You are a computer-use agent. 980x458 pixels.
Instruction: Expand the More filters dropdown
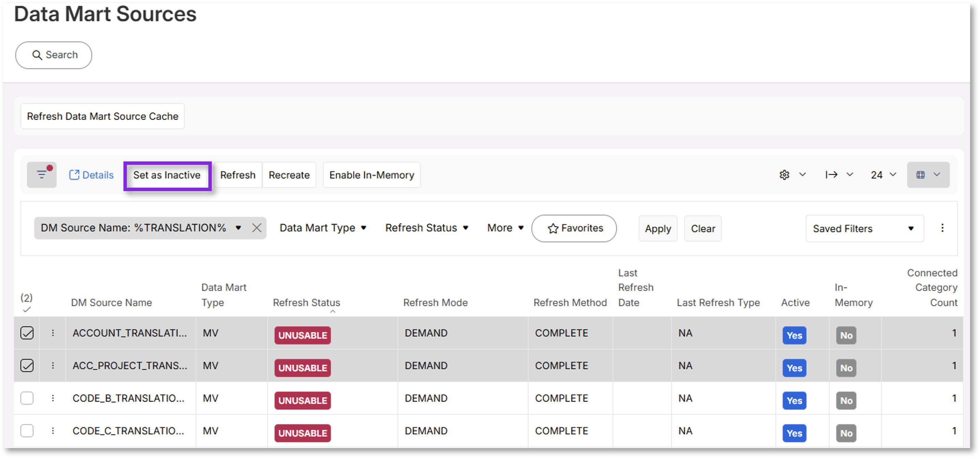[506, 228]
